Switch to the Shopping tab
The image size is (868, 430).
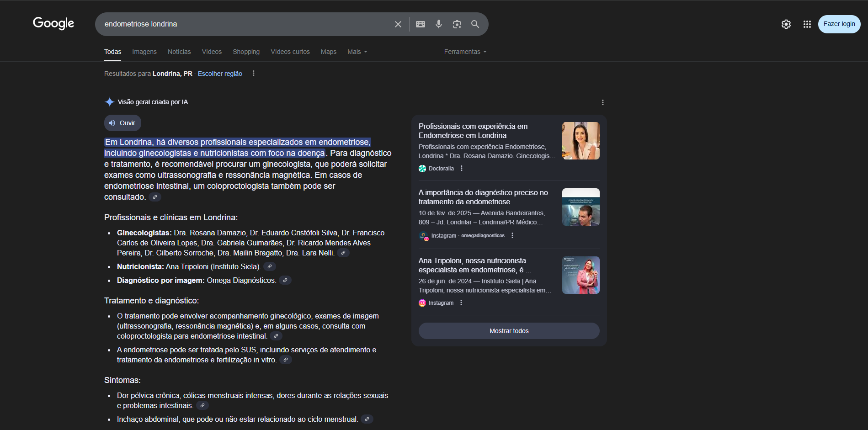click(x=246, y=52)
